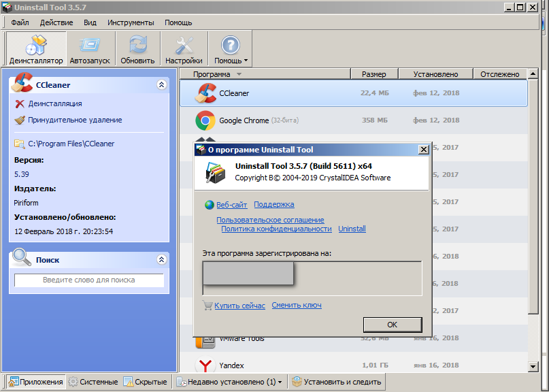Switch to the Системные tab
549x392 pixels.
click(x=93, y=382)
